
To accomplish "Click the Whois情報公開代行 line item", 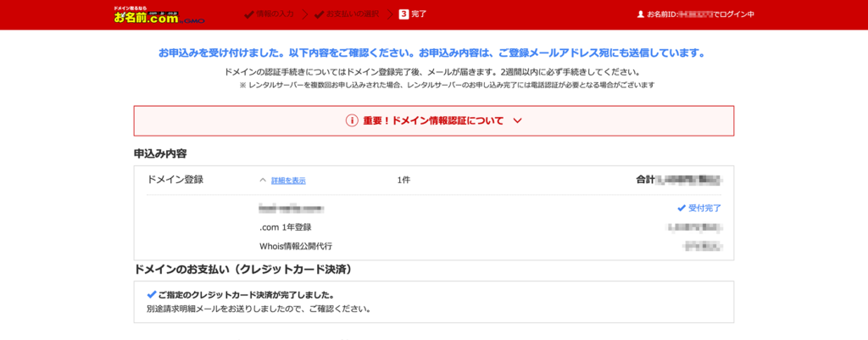I will 296,247.
